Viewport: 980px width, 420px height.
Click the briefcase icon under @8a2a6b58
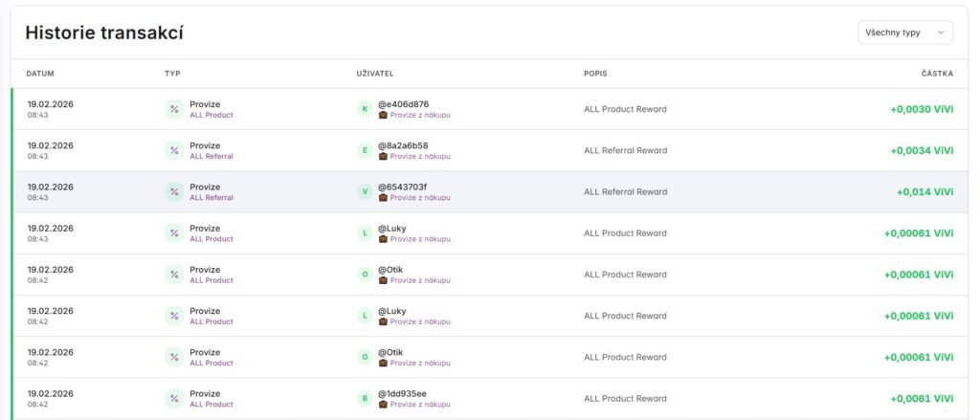(x=383, y=156)
